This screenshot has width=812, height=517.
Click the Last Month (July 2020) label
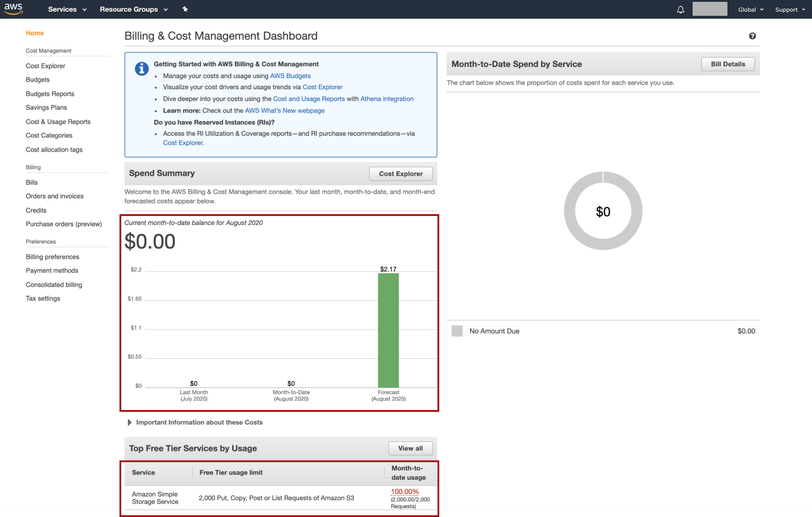[194, 396]
